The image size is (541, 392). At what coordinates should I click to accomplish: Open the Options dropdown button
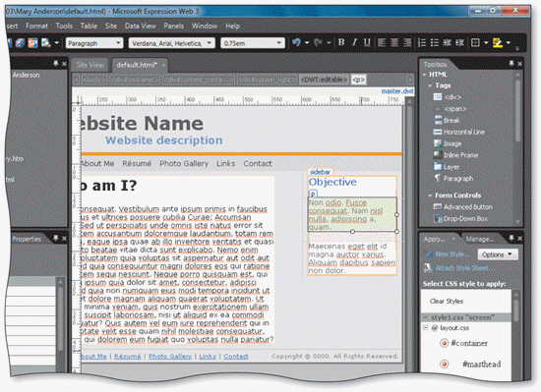tap(497, 254)
